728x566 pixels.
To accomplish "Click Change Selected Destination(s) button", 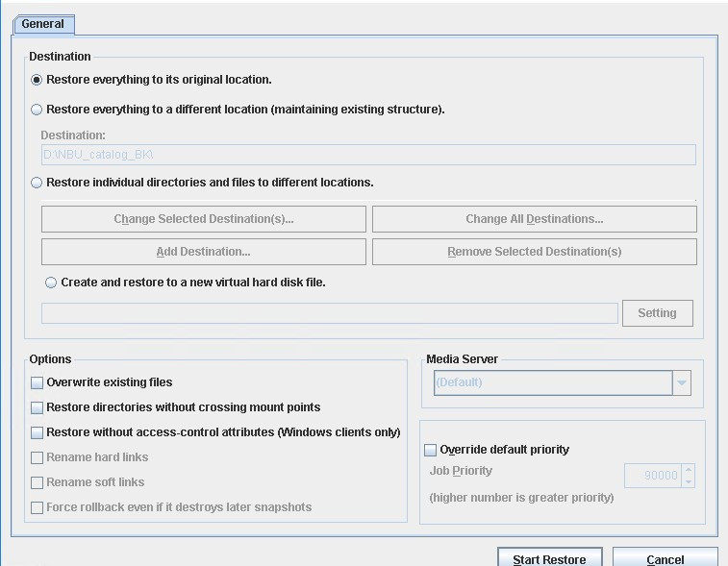I will pos(204,219).
